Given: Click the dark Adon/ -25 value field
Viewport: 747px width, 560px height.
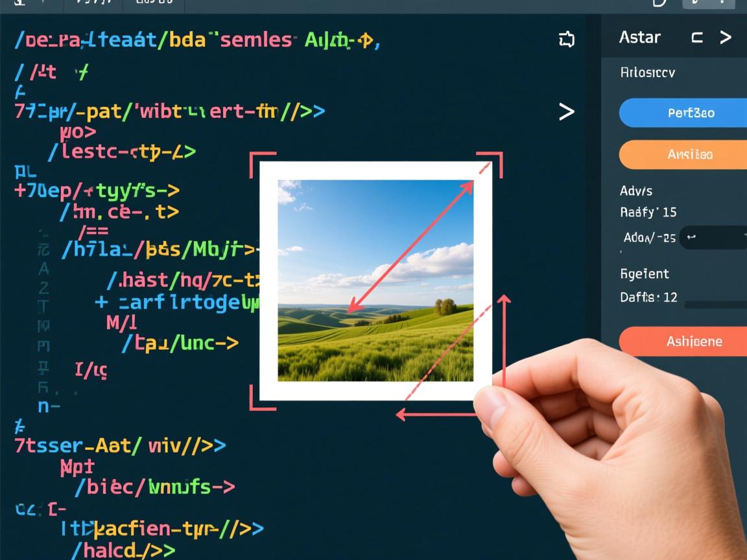Looking at the screenshot, I should [713, 238].
